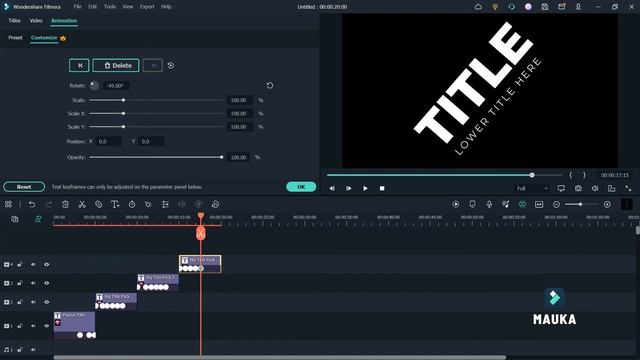Open the Audio mixer icon
The width and height of the screenshot is (640, 360).
pyautogui.click(x=506, y=204)
